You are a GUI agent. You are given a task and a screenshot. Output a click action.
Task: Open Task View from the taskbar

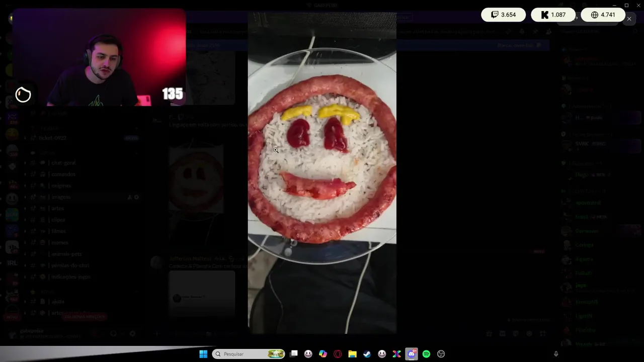(294, 354)
